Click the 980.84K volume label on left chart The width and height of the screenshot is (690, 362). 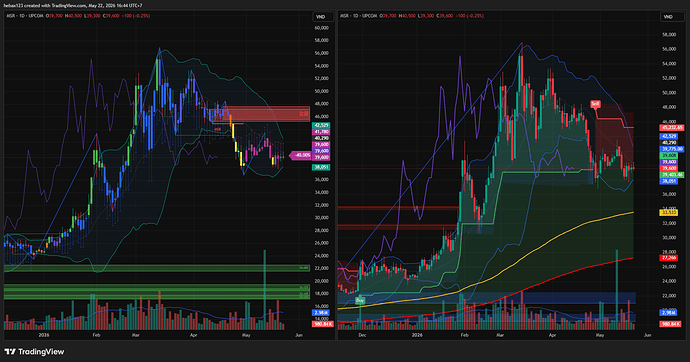[323, 324]
